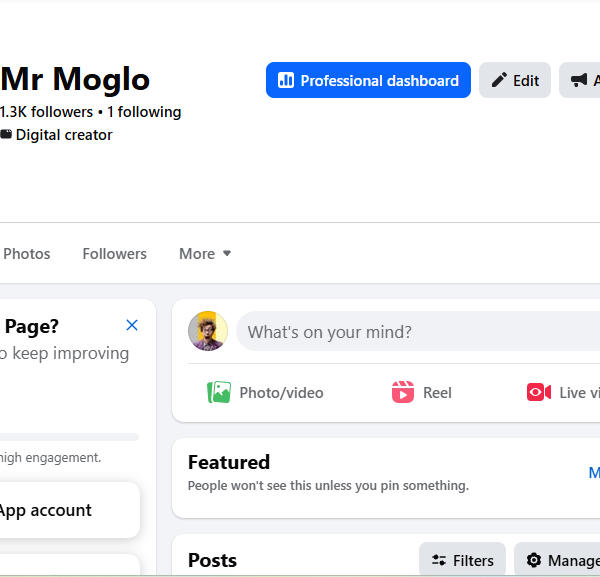Create a Reel
Screen dimensions: 600x577
(x=422, y=393)
